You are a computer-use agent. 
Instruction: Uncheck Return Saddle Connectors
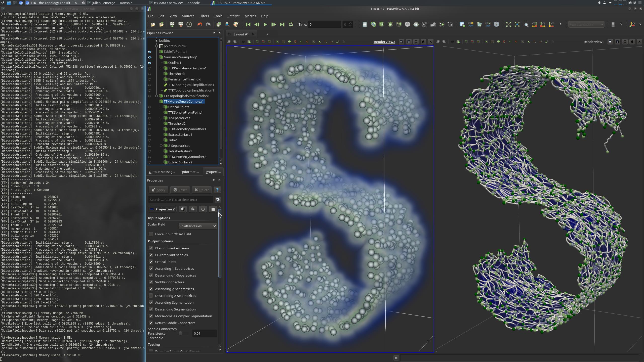pos(151,323)
